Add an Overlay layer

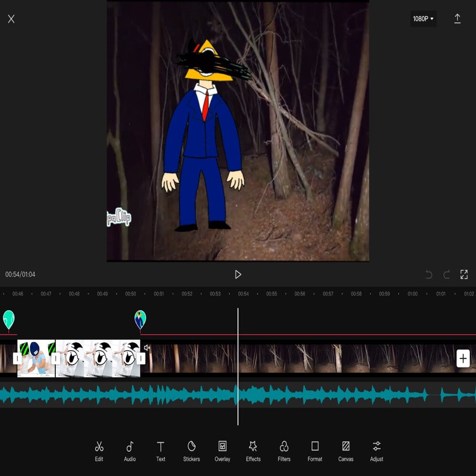pos(222,451)
